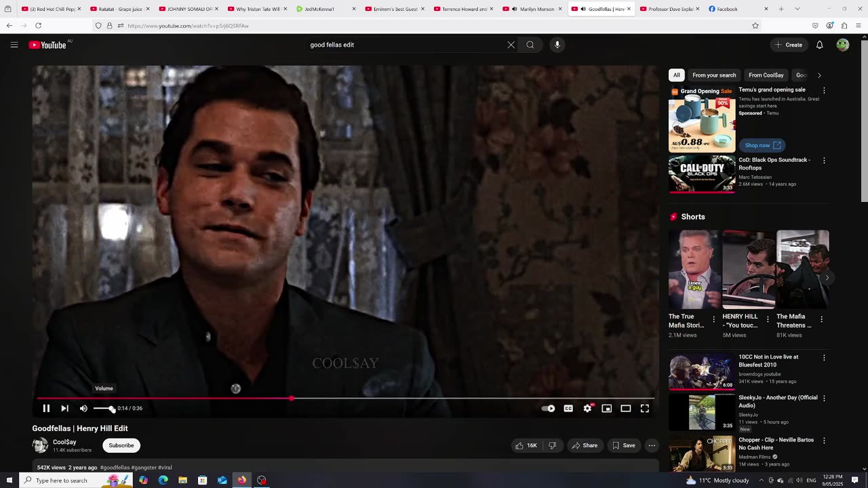This screenshot has height=488, width=868.
Task: Open options for SleekyJo Another Day video
Action: tap(824, 399)
